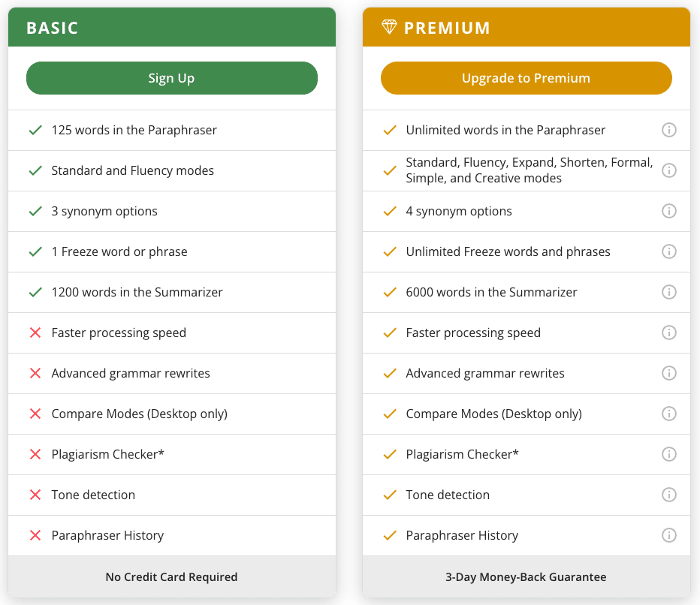Click the Sign Up button
The width and height of the screenshot is (700, 605).
pos(172,78)
